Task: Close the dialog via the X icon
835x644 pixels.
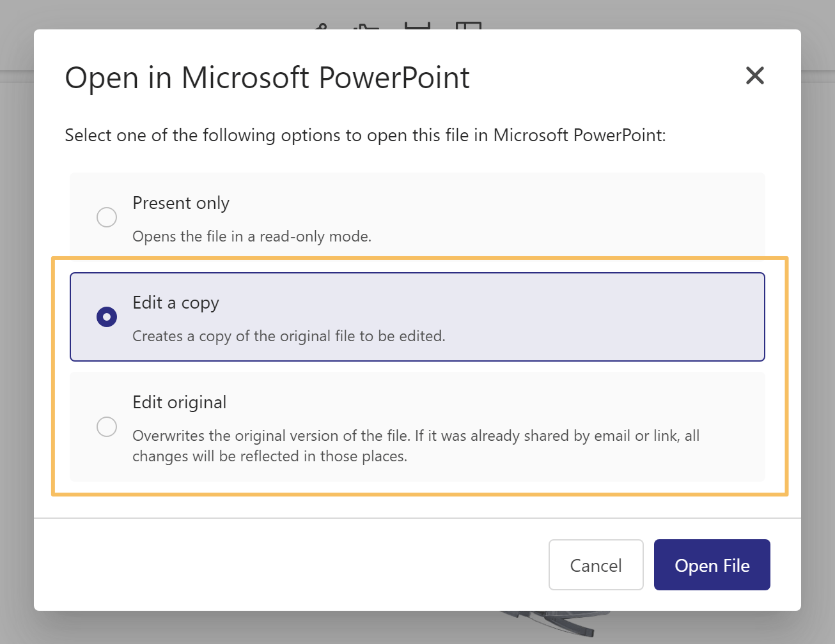Action: (x=755, y=75)
